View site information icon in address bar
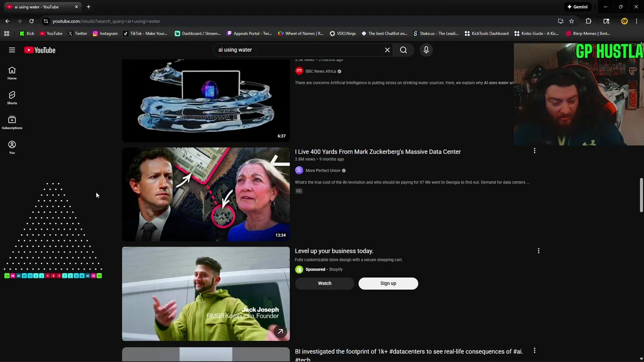The image size is (644, 362). pyautogui.click(x=46, y=21)
